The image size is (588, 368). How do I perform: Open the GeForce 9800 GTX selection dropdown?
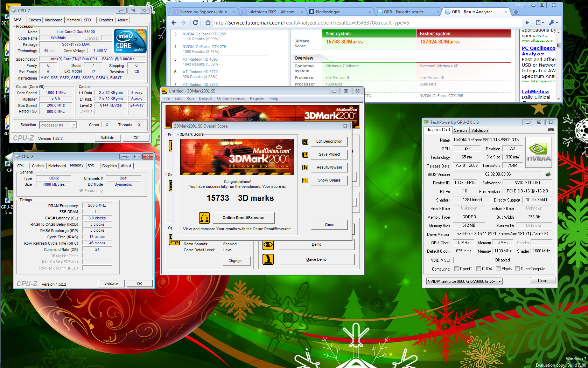464,281
